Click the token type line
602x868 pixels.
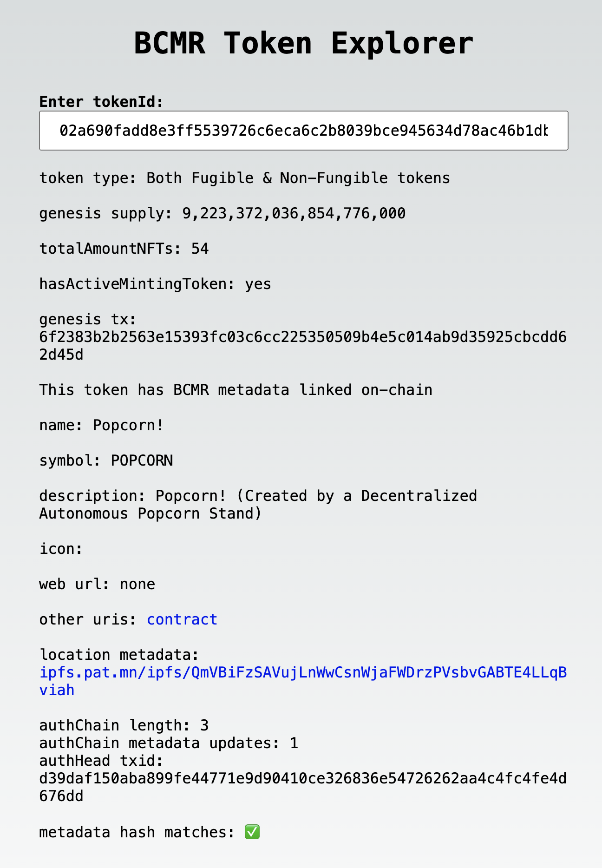click(244, 178)
